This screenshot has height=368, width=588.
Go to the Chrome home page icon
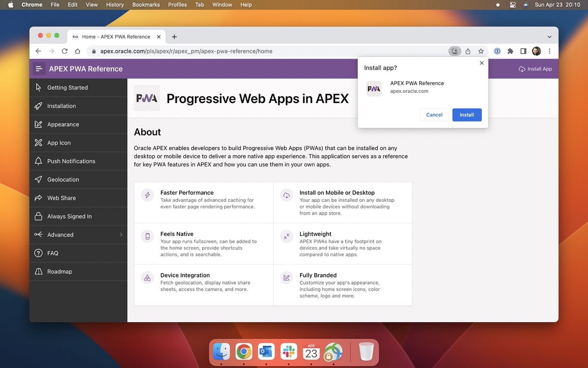coord(78,51)
